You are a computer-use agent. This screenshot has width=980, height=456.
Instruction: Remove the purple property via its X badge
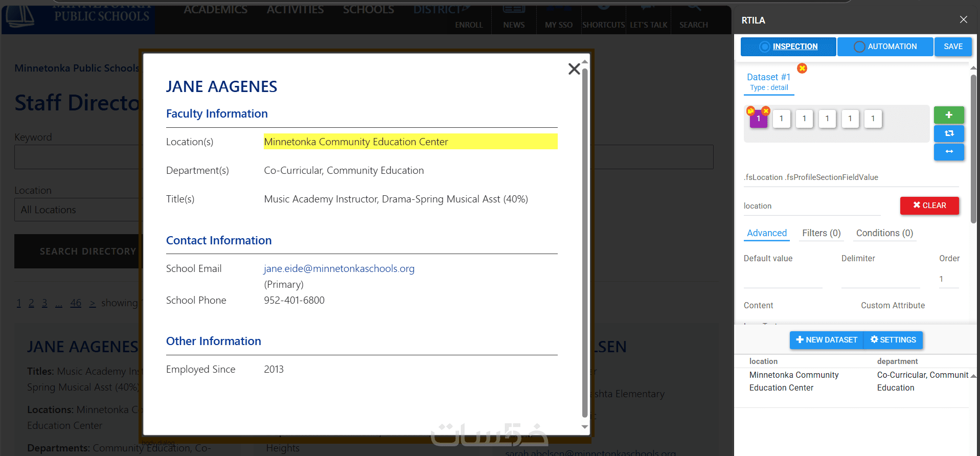tap(766, 111)
